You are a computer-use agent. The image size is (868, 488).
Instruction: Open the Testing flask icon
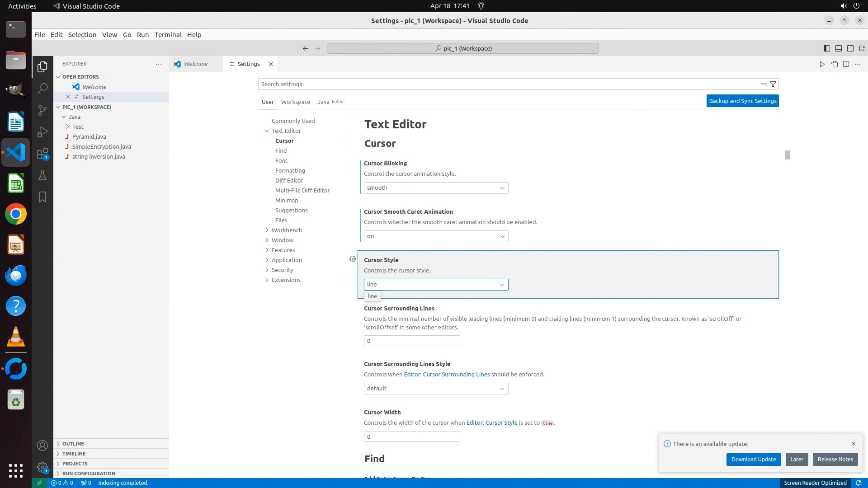pos(42,175)
